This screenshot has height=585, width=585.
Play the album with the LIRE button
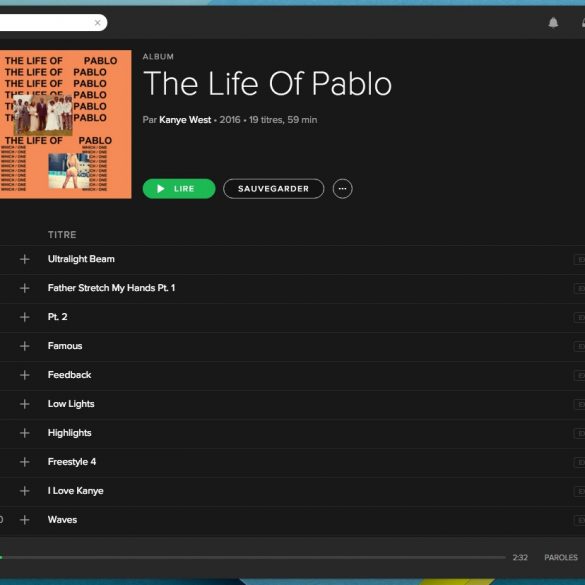click(x=179, y=189)
